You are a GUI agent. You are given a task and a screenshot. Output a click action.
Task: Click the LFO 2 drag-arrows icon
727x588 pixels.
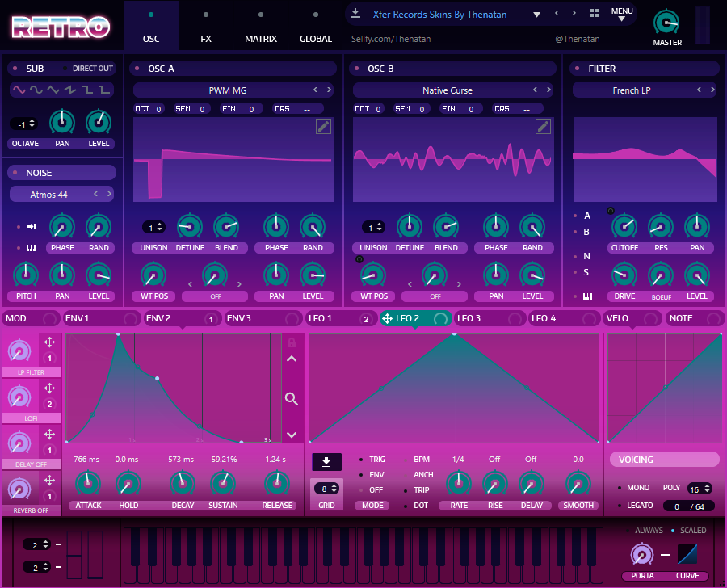click(x=387, y=318)
